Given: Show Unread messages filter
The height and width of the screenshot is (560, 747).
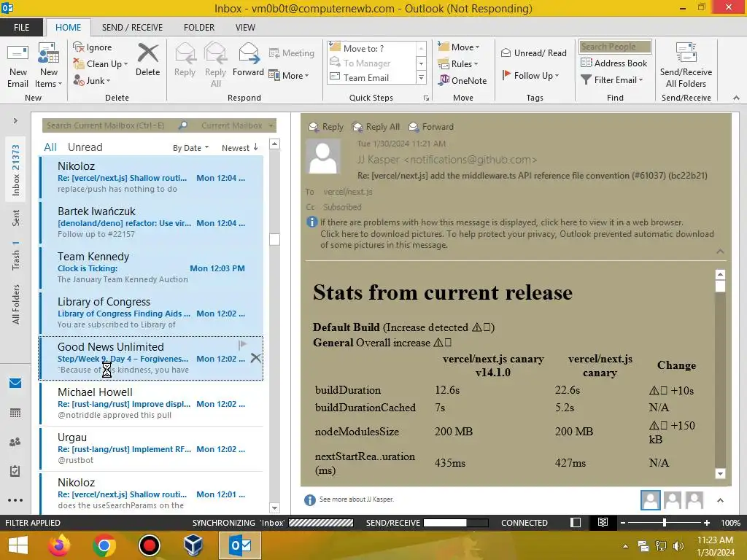Looking at the screenshot, I should tap(85, 147).
